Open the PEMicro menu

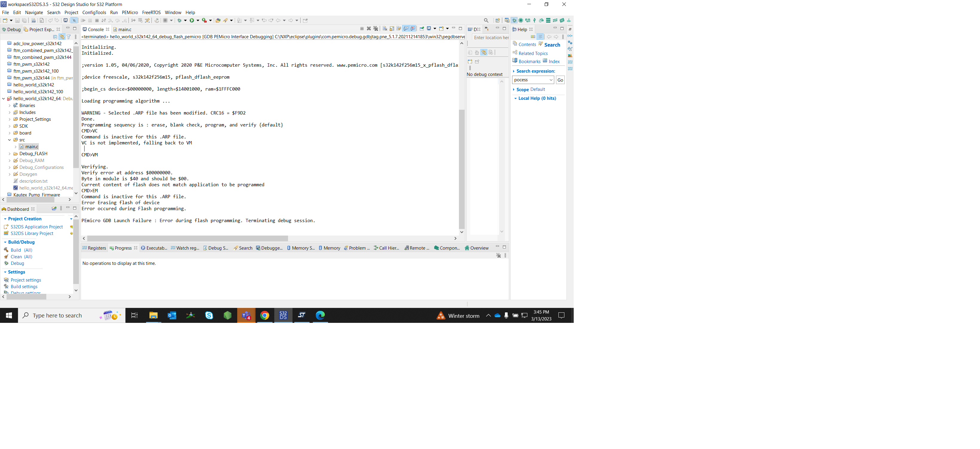pos(130,12)
